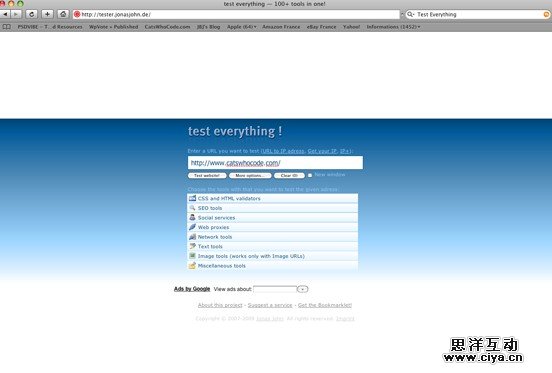Click the More options... button
The image size is (552, 373).
click(250, 175)
